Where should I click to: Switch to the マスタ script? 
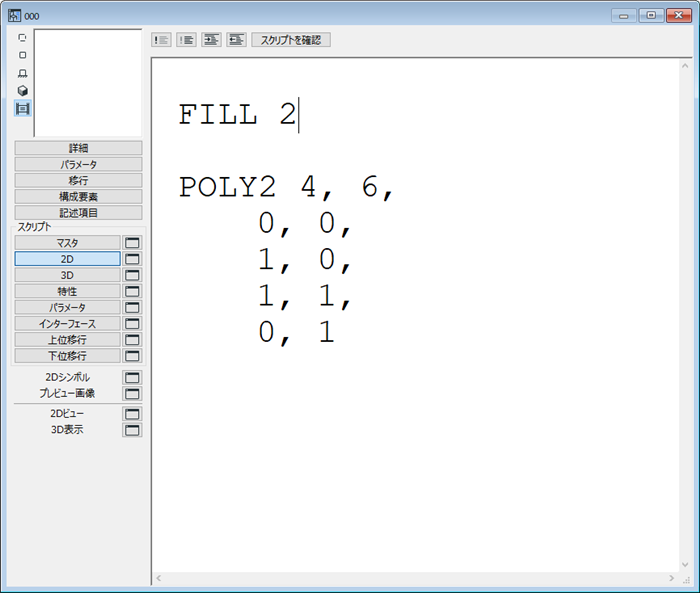[67, 243]
